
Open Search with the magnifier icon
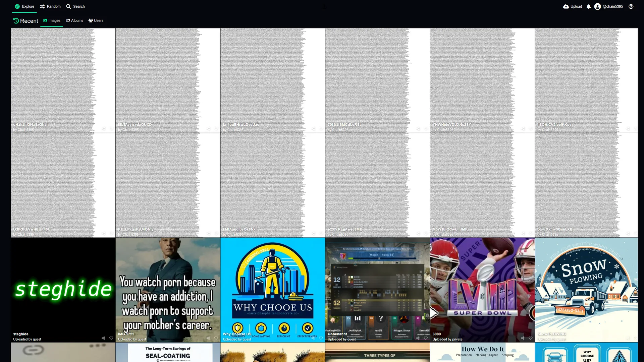pos(68,6)
